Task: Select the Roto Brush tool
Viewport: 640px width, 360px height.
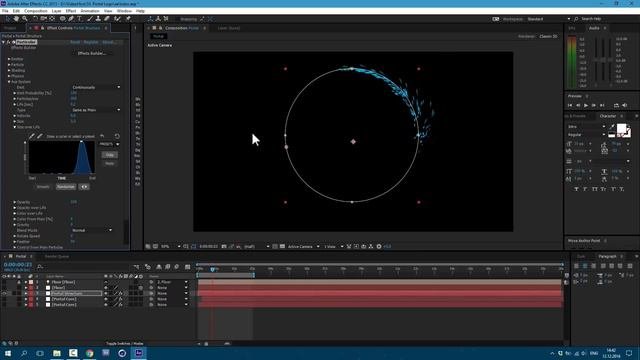Action: 118,19
